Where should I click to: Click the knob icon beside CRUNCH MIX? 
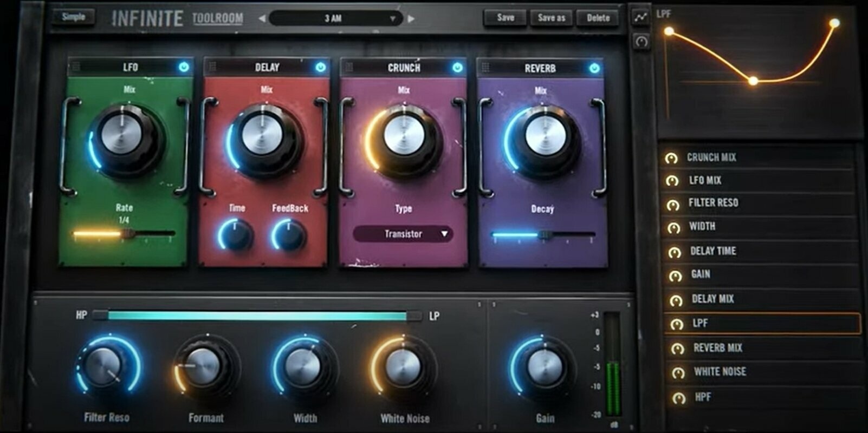coord(671,158)
